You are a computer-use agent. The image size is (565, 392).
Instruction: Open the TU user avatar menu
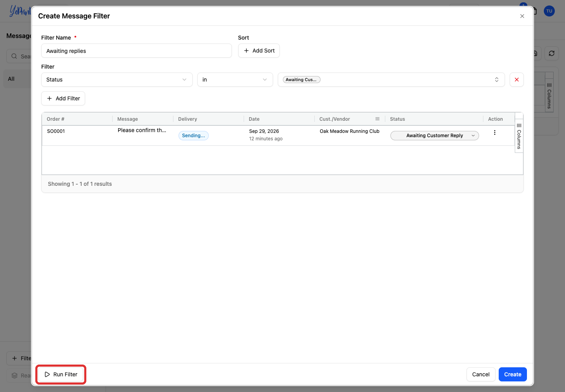[549, 11]
